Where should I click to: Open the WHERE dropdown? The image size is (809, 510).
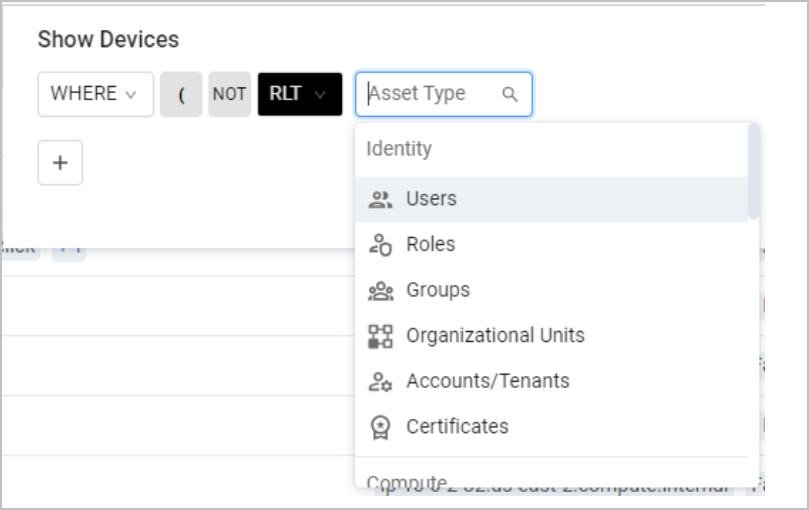(95, 94)
